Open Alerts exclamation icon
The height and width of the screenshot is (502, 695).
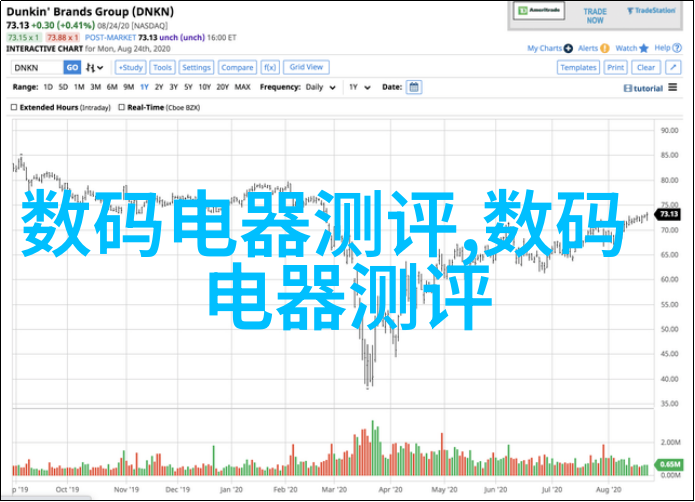pyautogui.click(x=605, y=48)
